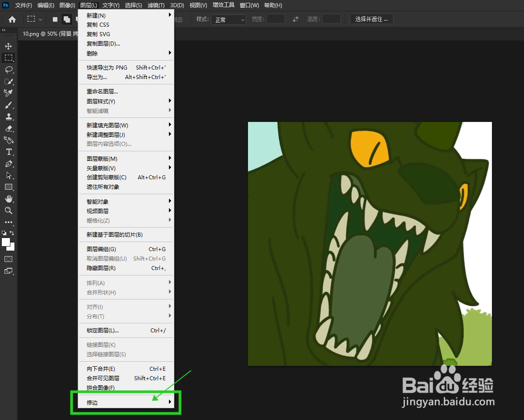Choose 合并可见图层 menu item

pyautogui.click(x=126, y=378)
